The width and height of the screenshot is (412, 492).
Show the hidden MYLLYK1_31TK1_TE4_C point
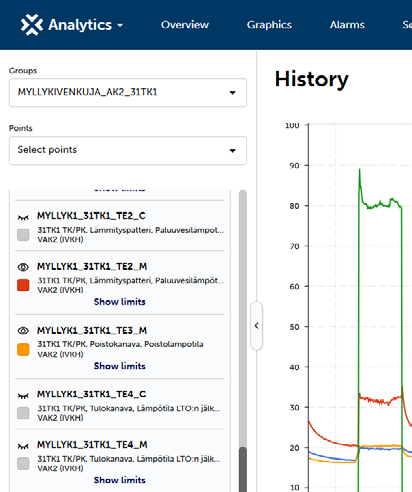(x=23, y=395)
